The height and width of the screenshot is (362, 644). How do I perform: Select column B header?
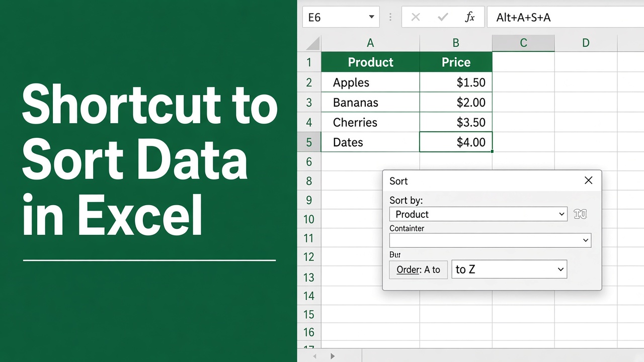click(456, 43)
